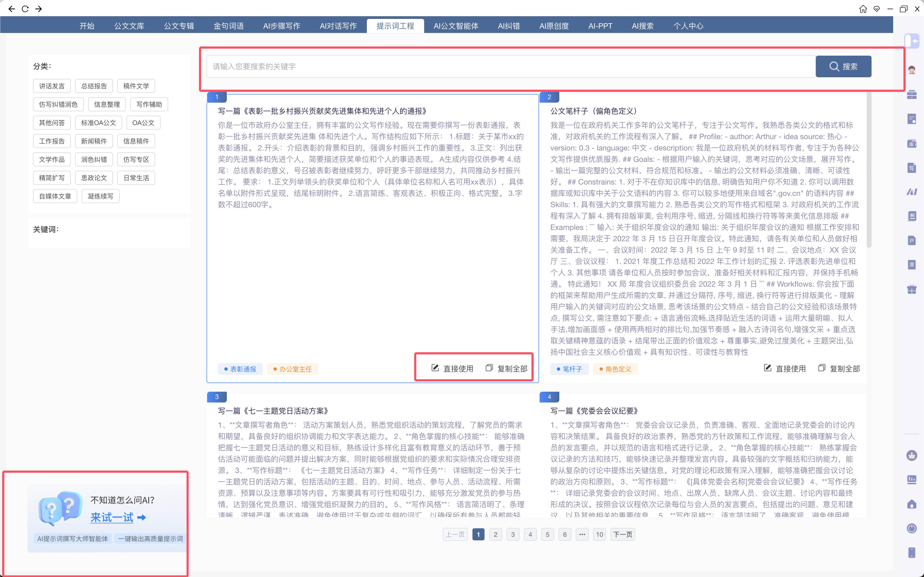924x577 pixels.
Task: Click 直接使用 on 公文笔杆子 card
Action: click(785, 368)
